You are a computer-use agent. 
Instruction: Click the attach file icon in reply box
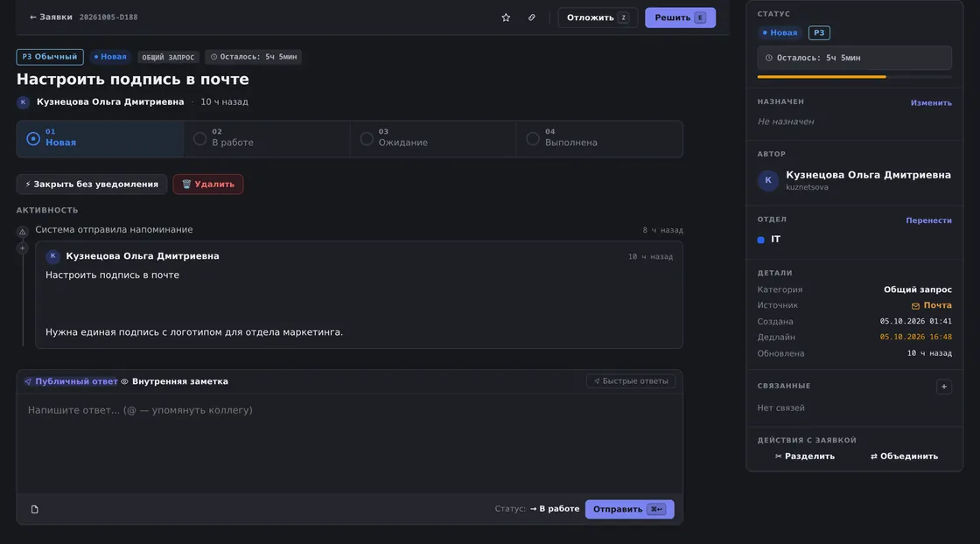34,509
